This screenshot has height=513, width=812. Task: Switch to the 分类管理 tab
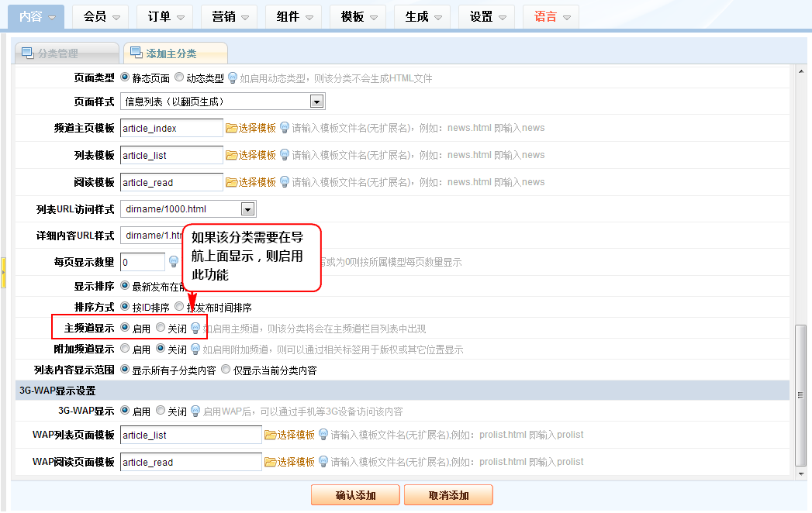pyautogui.click(x=67, y=53)
